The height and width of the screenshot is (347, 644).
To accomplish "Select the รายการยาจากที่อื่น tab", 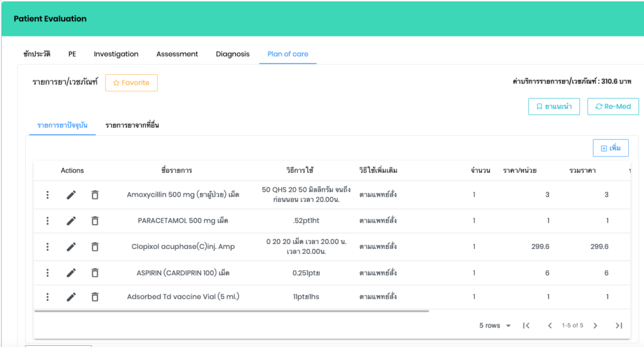I will click(132, 126).
